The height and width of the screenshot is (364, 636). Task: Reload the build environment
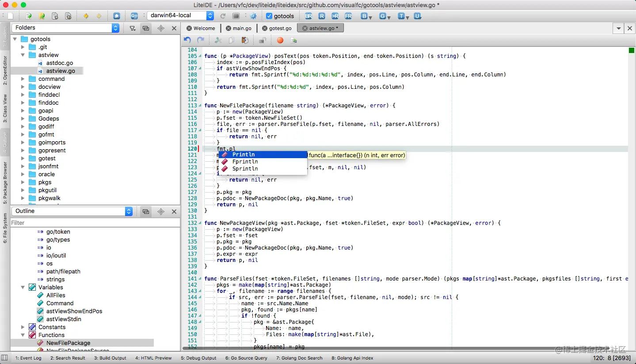coord(223,16)
